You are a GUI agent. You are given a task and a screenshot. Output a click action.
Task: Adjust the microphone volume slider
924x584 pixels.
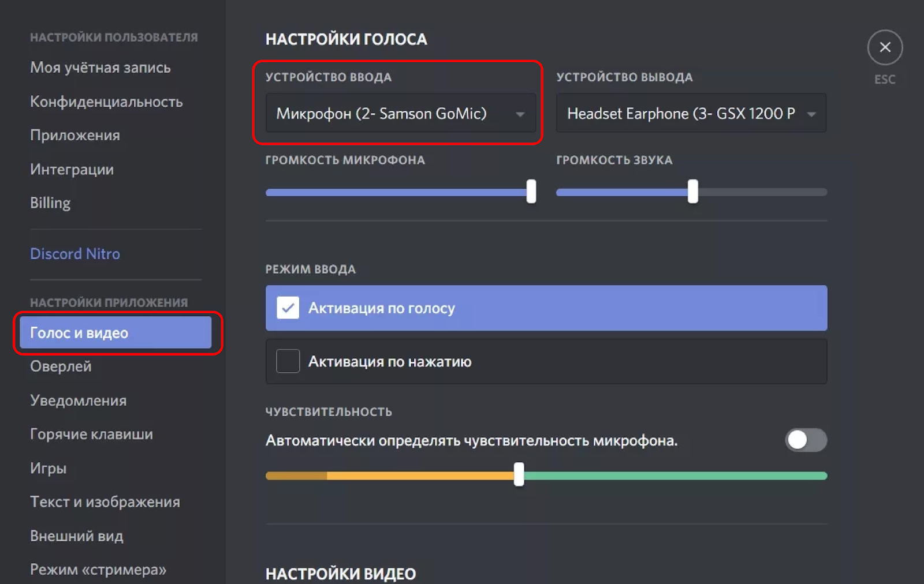[530, 192]
